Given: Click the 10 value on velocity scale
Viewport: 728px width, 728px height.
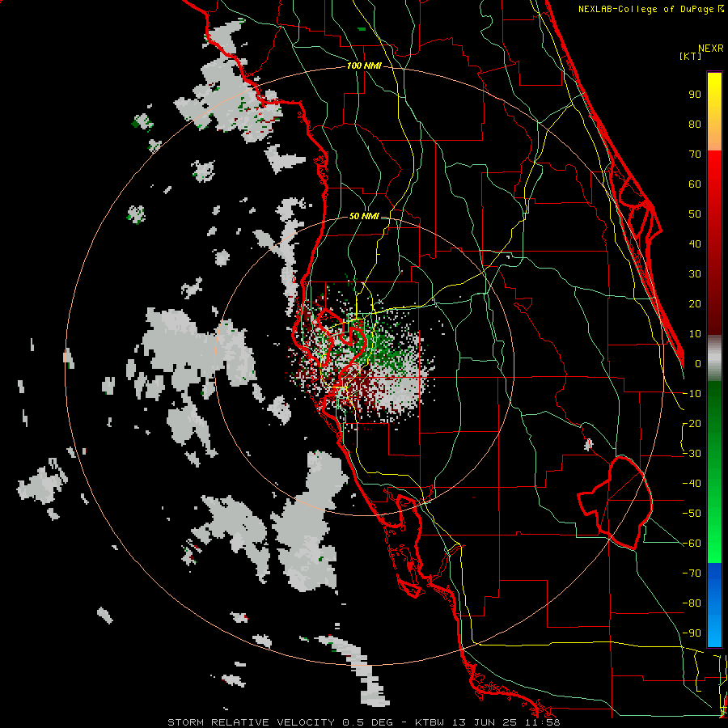Looking at the screenshot, I should [695, 334].
